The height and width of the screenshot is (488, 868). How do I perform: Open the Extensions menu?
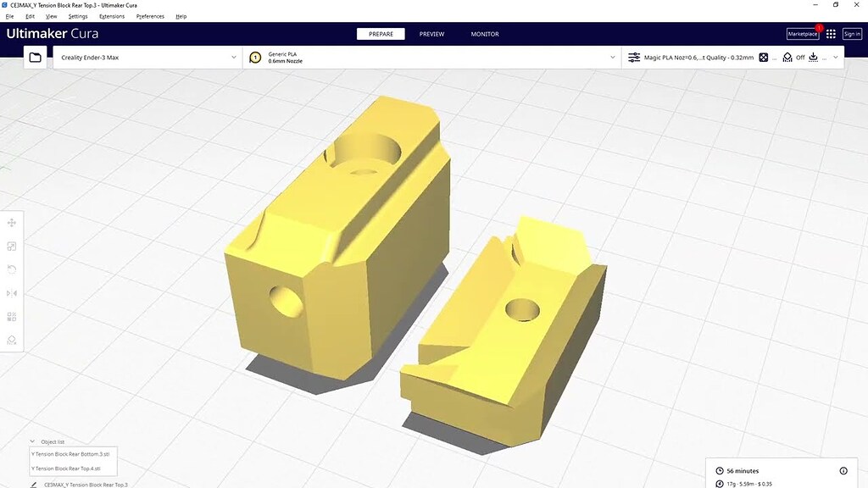coord(111,15)
